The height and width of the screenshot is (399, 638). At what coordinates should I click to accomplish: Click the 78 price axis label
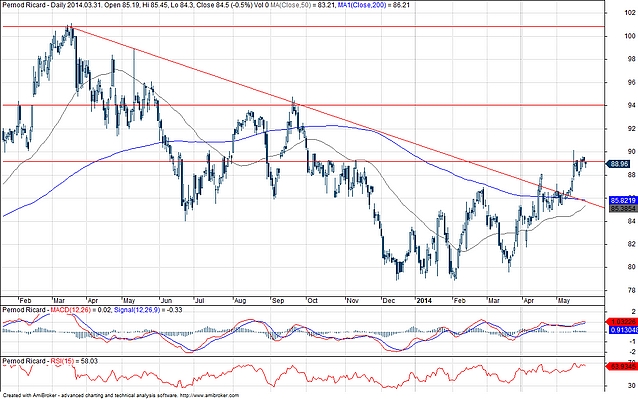(x=631, y=290)
